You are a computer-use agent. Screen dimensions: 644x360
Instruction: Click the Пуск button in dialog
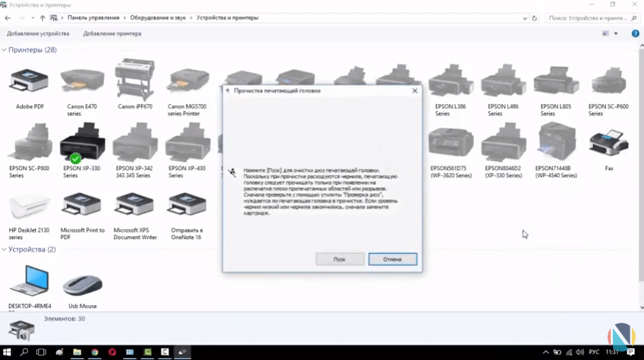340,259
